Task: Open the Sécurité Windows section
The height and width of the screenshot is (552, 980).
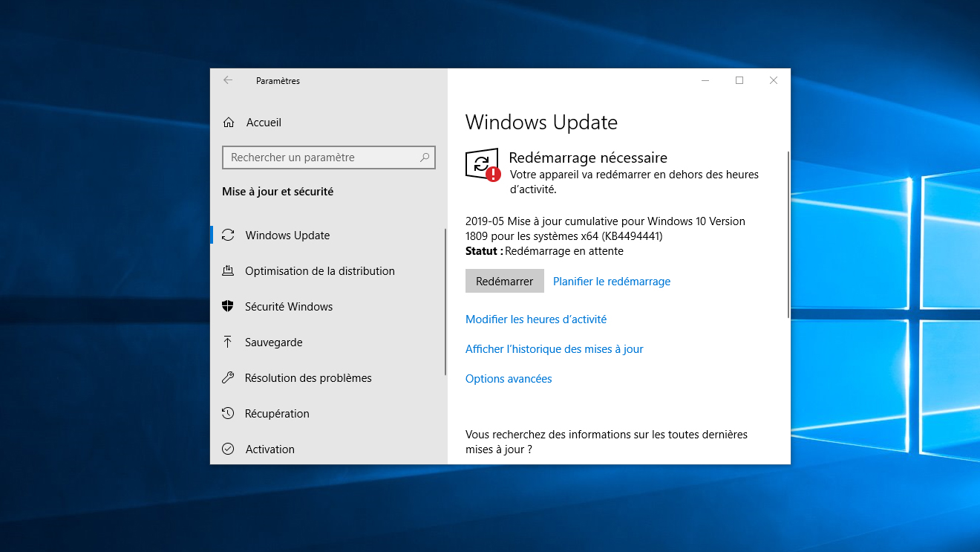Action: (327, 306)
